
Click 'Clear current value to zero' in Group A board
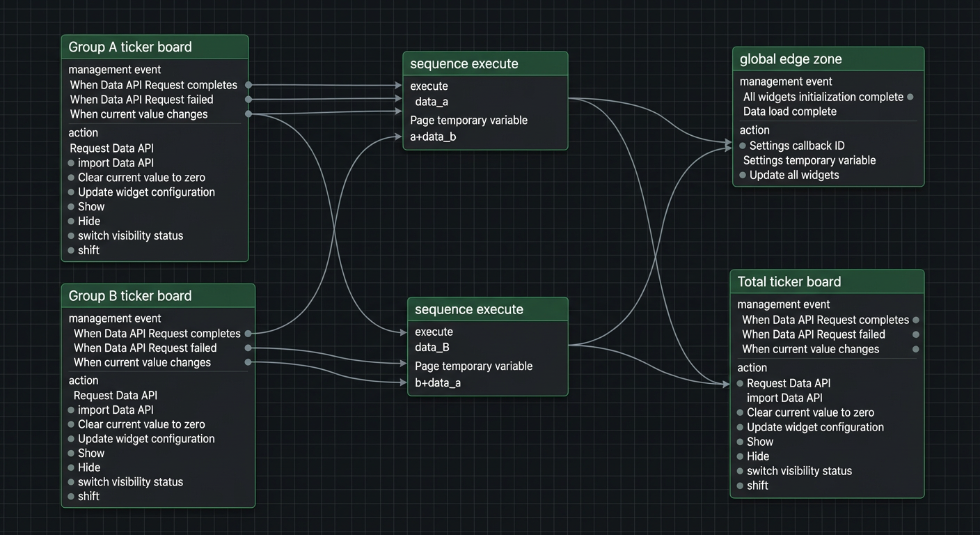141,178
